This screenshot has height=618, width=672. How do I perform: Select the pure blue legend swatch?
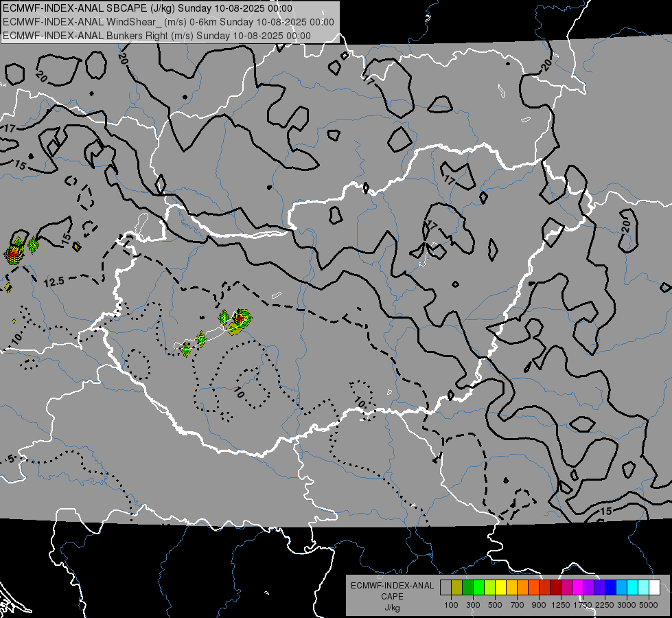pos(611,587)
